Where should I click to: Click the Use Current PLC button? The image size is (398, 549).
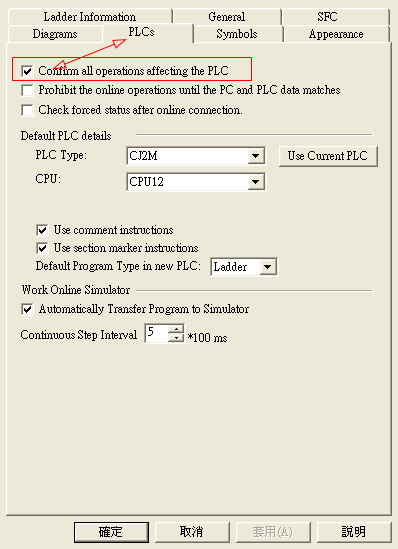[328, 156]
